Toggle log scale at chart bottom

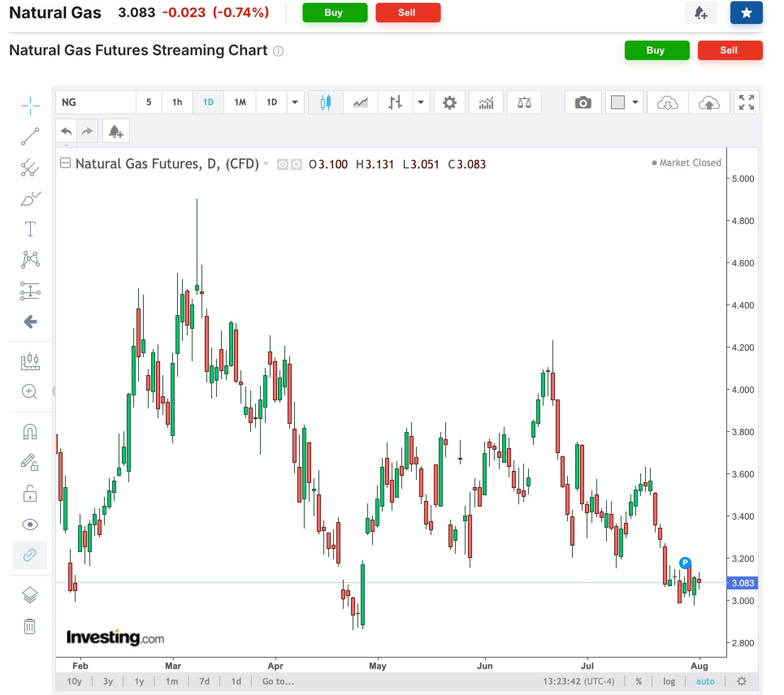click(x=669, y=681)
